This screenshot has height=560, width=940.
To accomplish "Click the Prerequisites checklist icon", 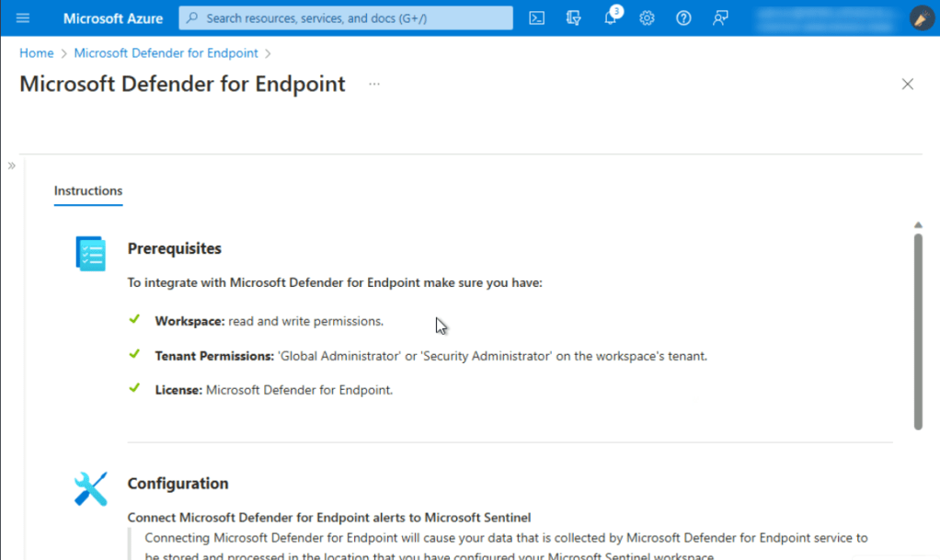I will coord(90,253).
